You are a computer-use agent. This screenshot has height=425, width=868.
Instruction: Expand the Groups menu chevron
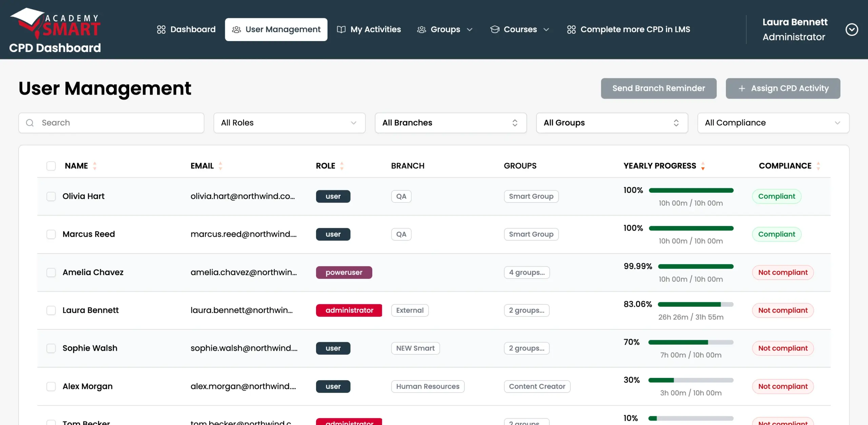470,30
